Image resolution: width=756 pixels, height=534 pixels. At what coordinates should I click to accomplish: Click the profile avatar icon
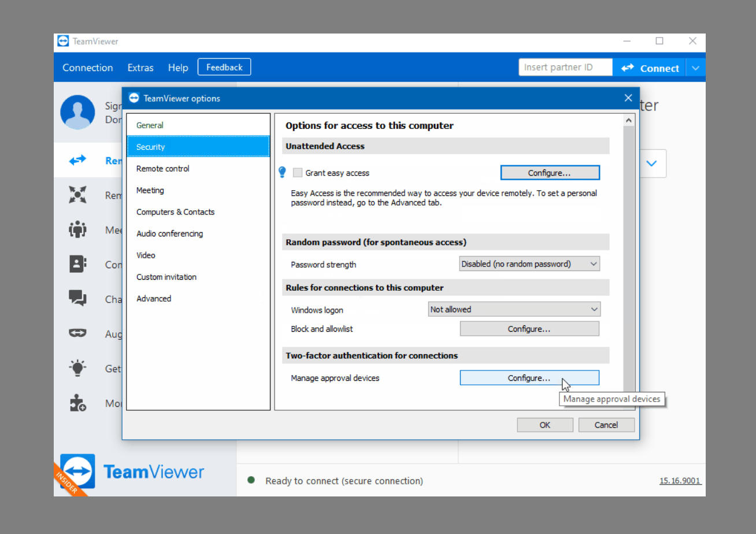[x=77, y=112]
